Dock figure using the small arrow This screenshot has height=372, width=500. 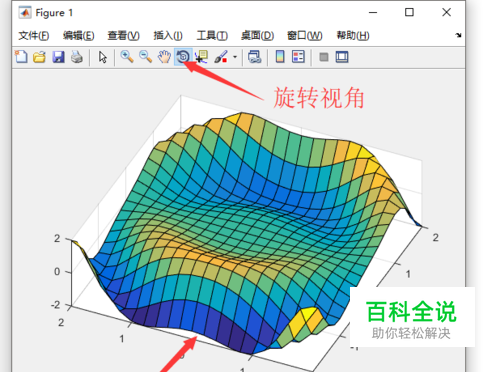459,35
